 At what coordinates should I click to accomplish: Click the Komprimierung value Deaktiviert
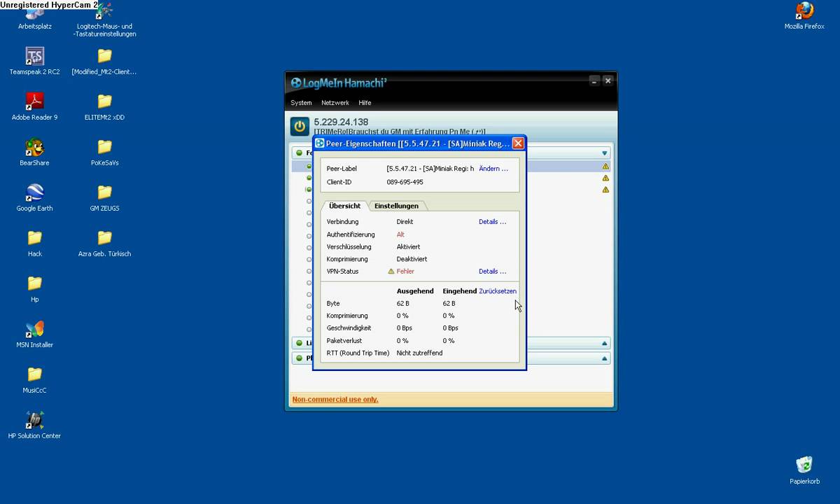tap(412, 259)
